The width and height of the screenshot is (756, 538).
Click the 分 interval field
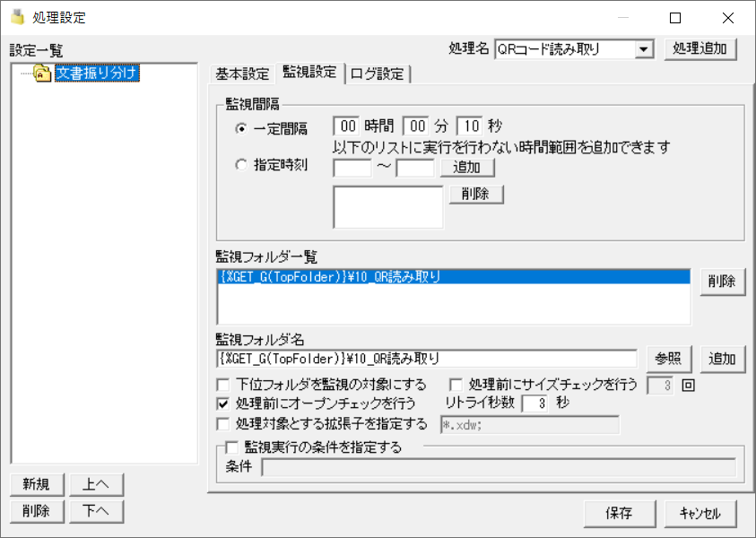click(415, 126)
